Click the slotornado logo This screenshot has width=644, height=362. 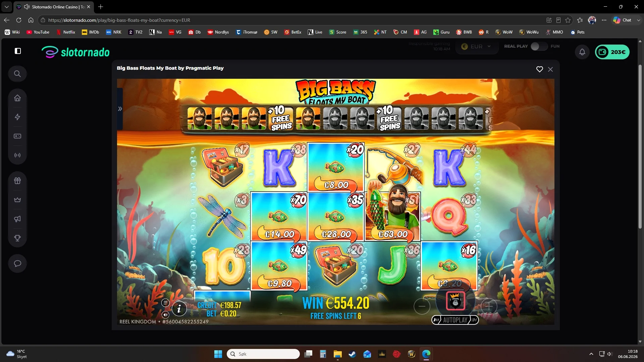[x=76, y=52]
